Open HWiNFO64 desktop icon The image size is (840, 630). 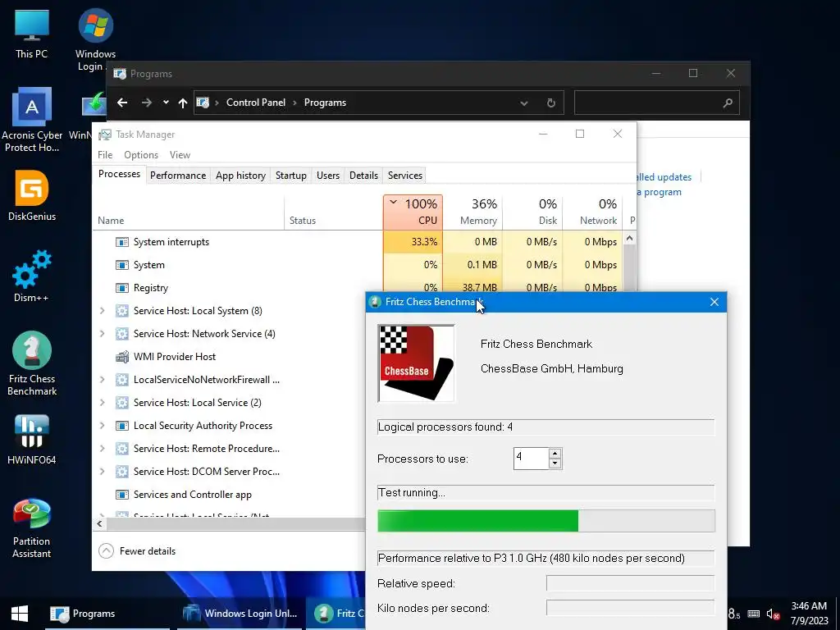point(32,440)
